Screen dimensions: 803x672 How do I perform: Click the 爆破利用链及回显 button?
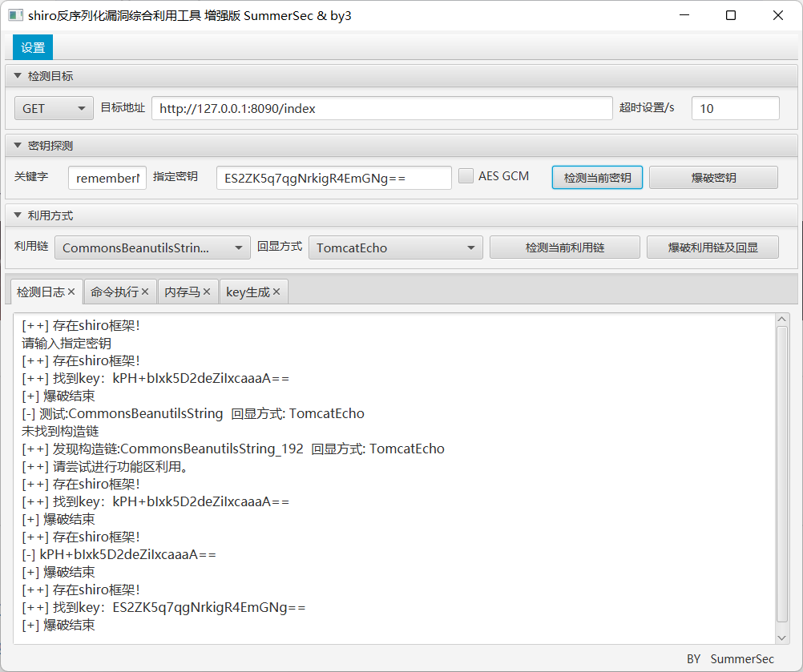coord(713,247)
